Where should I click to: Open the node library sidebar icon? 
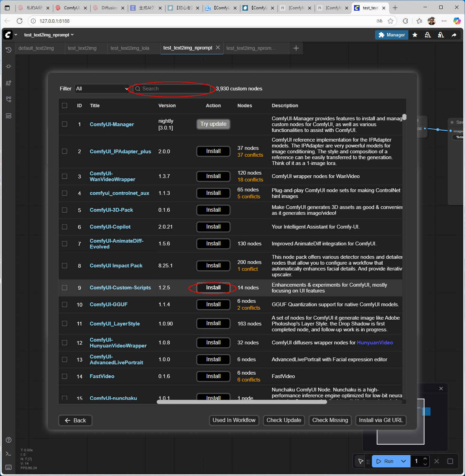pyautogui.click(x=9, y=83)
